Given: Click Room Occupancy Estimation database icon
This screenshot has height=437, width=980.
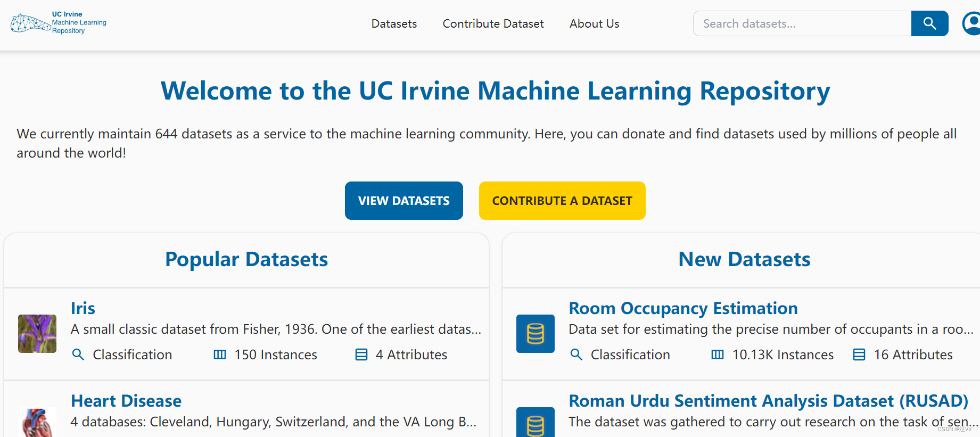Looking at the screenshot, I should [x=536, y=334].
